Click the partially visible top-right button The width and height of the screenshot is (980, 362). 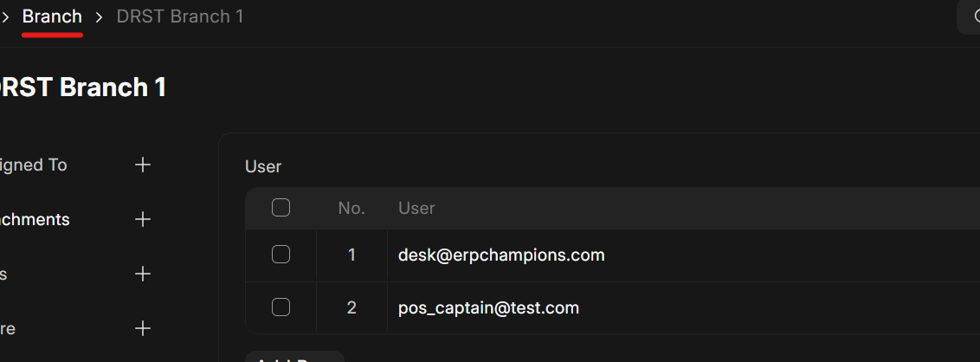click(970, 16)
